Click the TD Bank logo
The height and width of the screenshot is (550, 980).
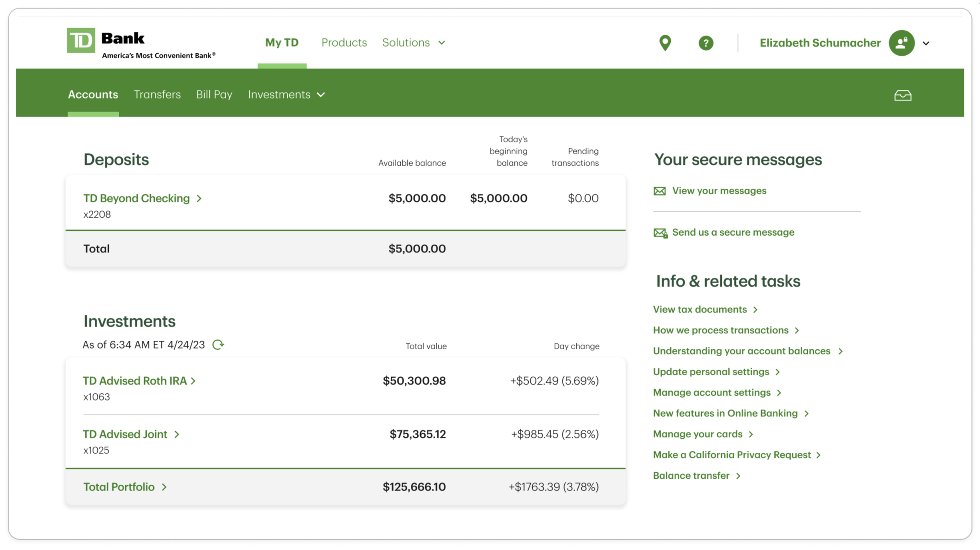[81, 40]
